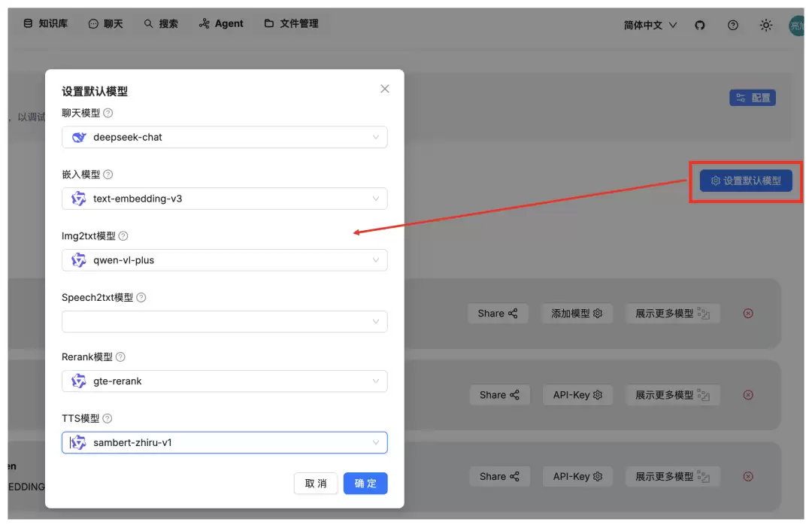Click the help icon next to 嵌入模型

tap(108, 174)
